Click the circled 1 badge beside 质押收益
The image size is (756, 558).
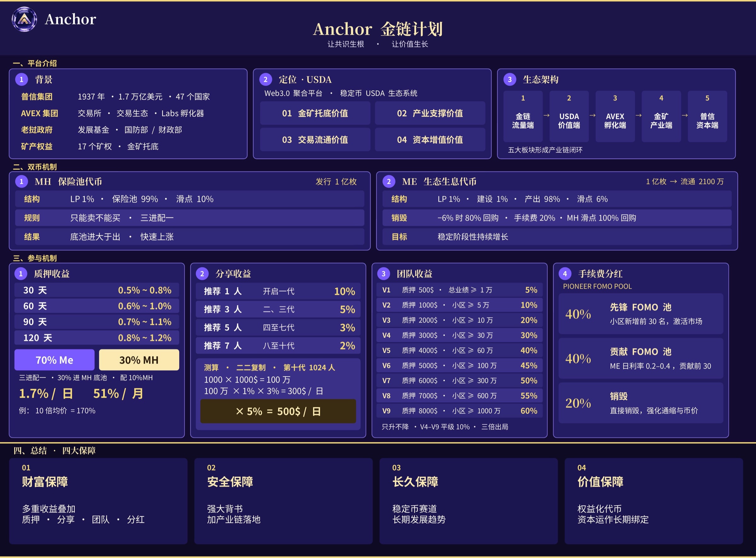coord(21,273)
